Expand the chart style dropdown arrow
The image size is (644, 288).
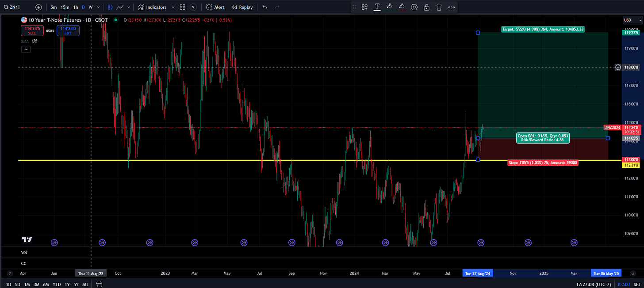coord(129,7)
